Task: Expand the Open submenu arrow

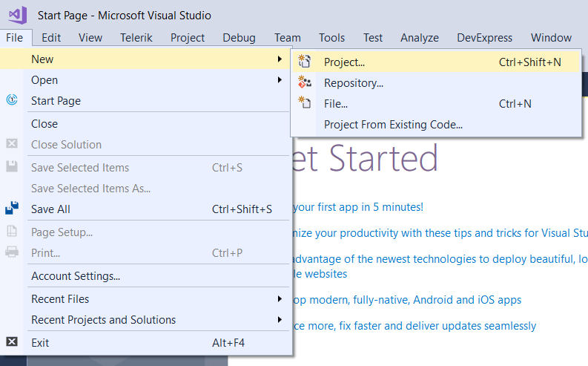Action: tap(280, 79)
